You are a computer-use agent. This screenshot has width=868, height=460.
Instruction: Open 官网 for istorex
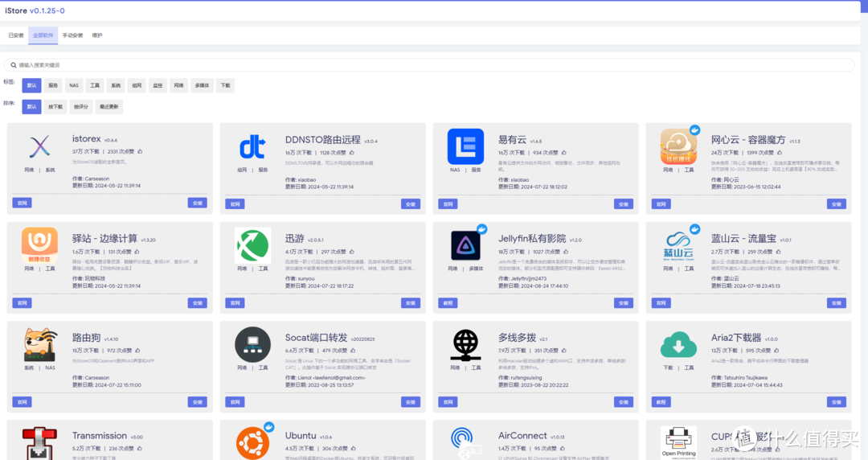click(23, 203)
